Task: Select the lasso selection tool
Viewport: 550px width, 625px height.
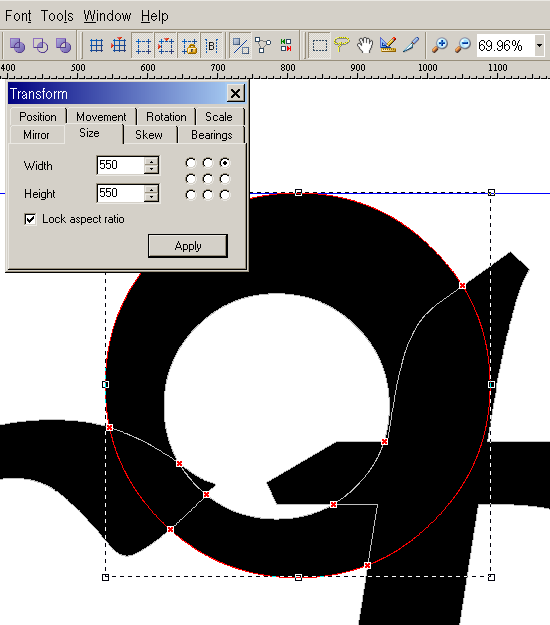Action: coord(342,45)
